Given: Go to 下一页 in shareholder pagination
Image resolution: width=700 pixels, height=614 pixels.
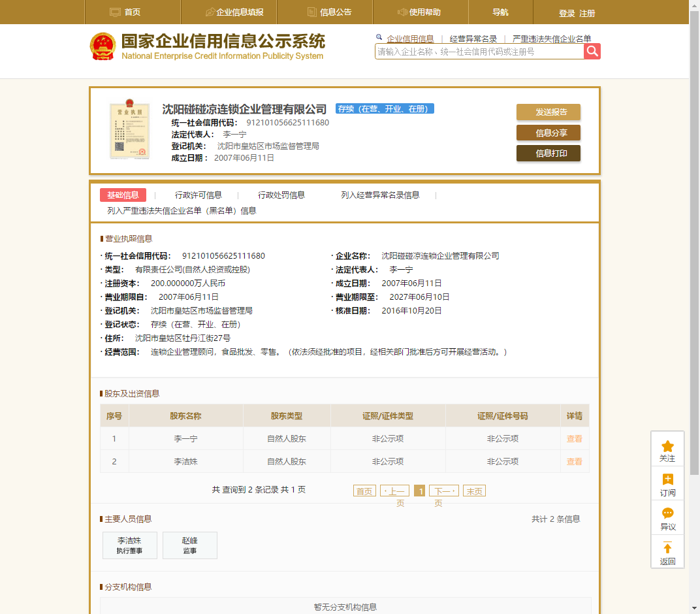Looking at the screenshot, I should 443,491.
